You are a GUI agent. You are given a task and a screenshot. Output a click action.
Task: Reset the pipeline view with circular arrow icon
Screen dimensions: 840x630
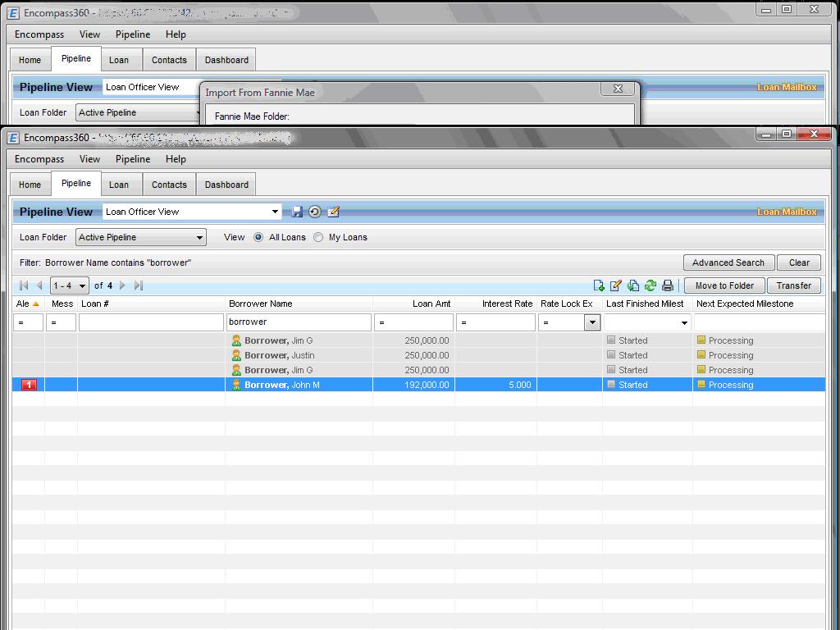(x=315, y=212)
